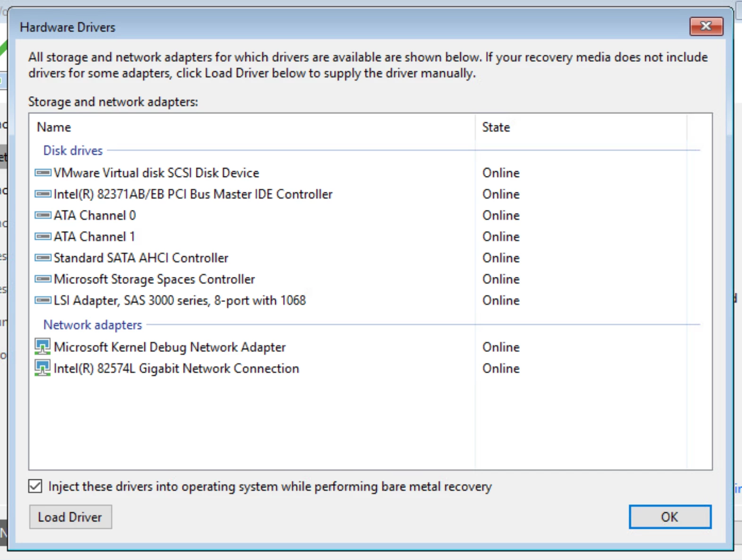Select Intel 82574L Gigabit Network Connection entry

coord(176,368)
